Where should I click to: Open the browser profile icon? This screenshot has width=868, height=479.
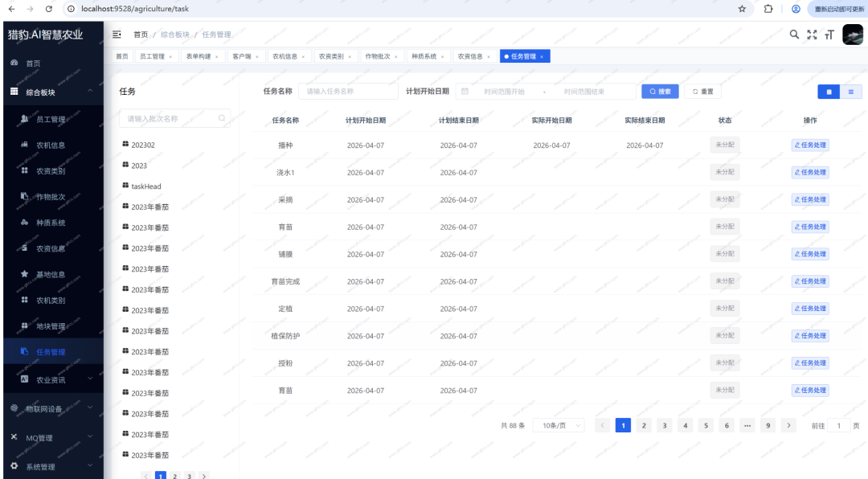click(796, 9)
